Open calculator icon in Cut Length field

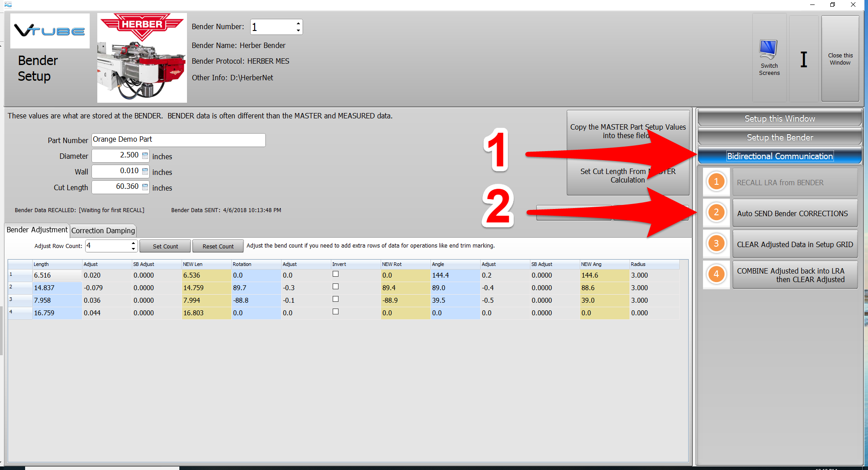coord(145,187)
